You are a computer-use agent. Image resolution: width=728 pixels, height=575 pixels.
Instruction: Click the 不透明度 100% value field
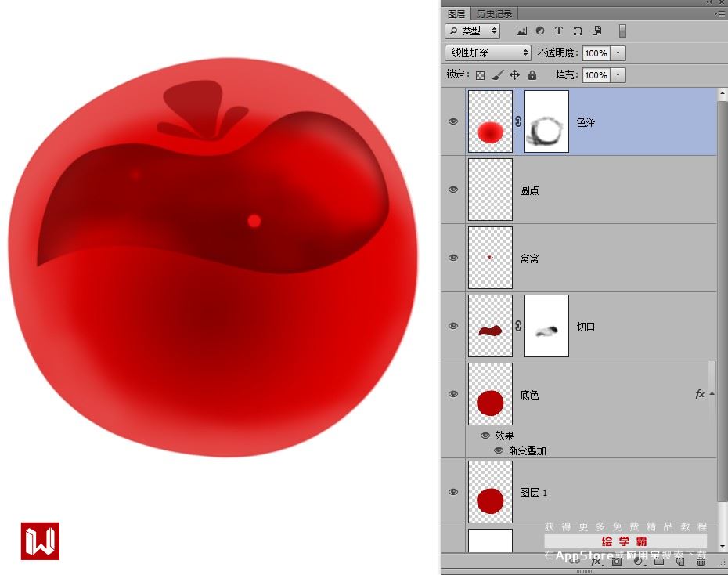596,53
